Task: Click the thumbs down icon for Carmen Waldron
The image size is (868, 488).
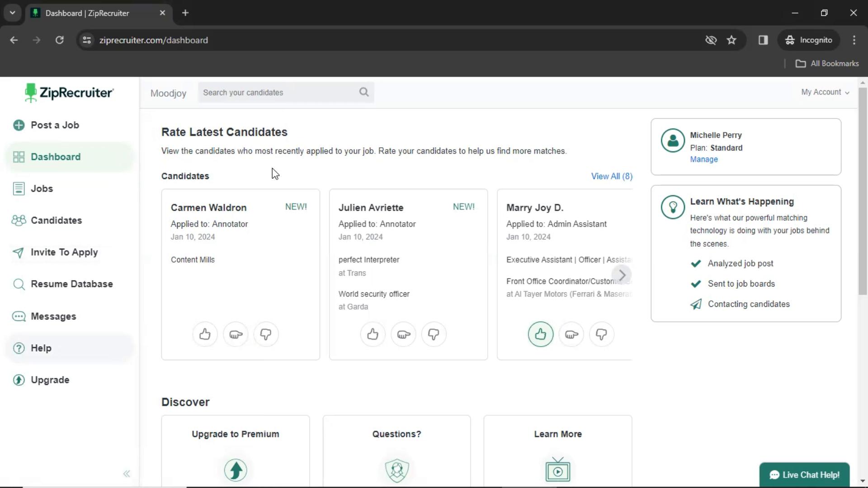Action: tap(266, 334)
